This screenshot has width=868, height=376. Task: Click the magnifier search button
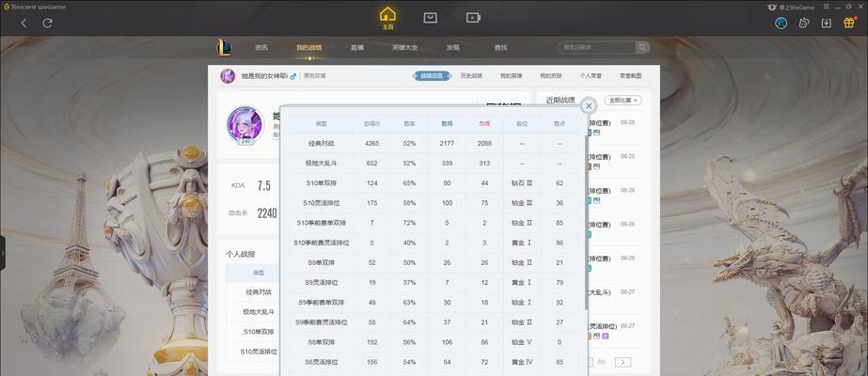[642, 48]
